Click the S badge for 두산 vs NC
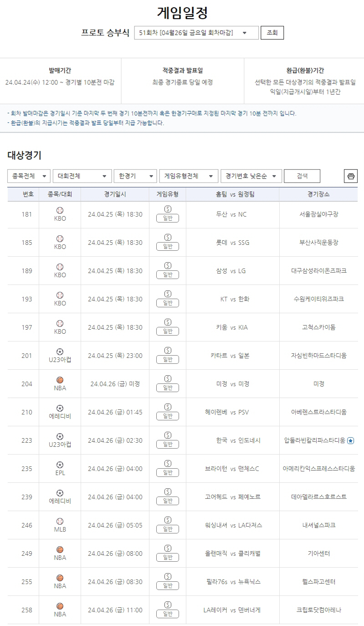 (168, 209)
